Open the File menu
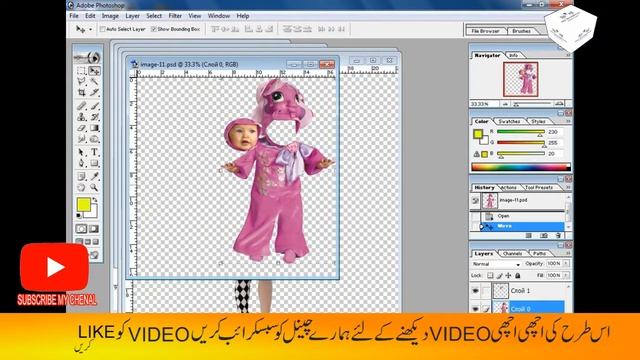Screen dimensions: 640x360 pyautogui.click(x=74, y=16)
